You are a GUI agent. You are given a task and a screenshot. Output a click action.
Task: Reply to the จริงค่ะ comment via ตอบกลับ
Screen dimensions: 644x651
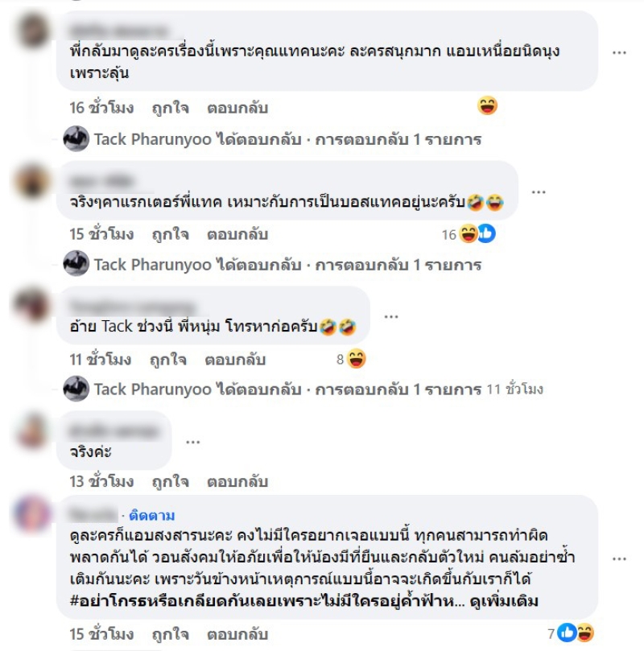coord(237,481)
